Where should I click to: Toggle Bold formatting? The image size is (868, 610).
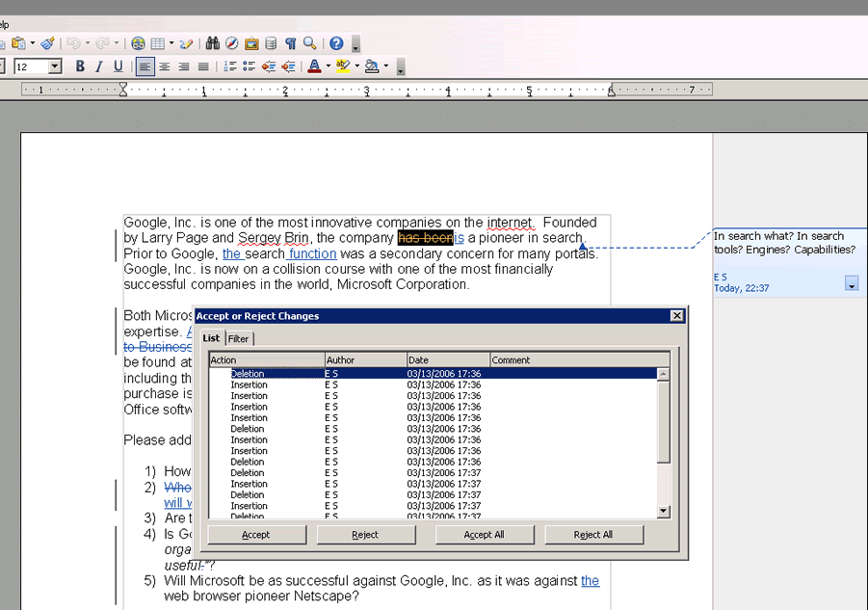[80, 66]
